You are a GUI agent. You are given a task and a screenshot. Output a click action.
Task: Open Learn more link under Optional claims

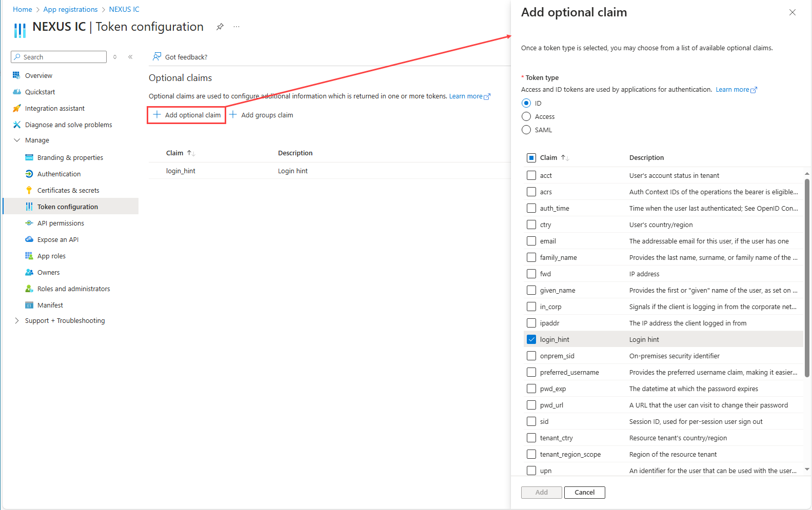coord(469,96)
